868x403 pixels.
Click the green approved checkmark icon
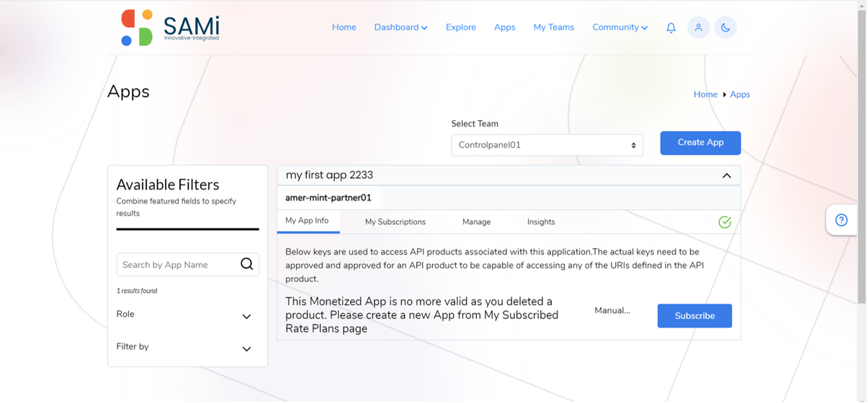(x=725, y=222)
